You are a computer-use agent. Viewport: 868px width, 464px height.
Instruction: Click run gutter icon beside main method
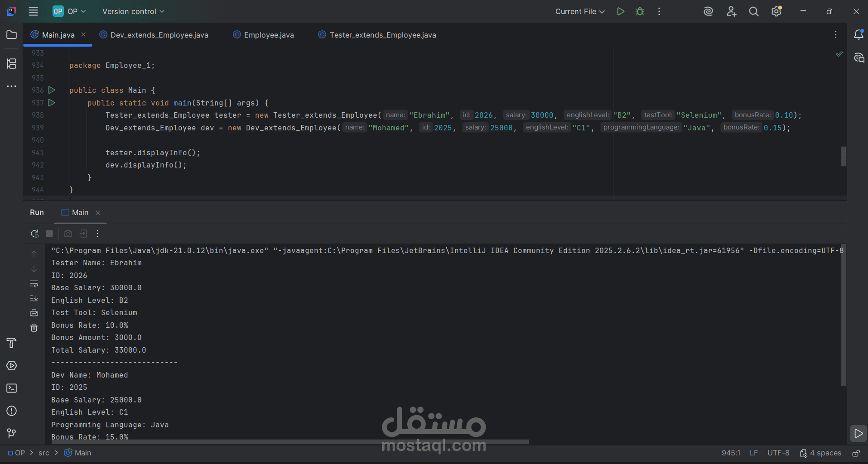pyautogui.click(x=52, y=103)
